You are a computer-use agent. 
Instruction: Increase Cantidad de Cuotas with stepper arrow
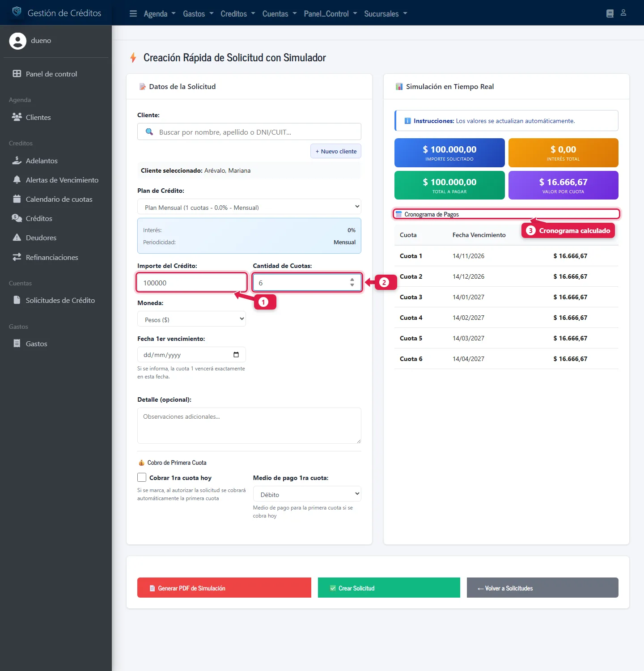click(352, 280)
